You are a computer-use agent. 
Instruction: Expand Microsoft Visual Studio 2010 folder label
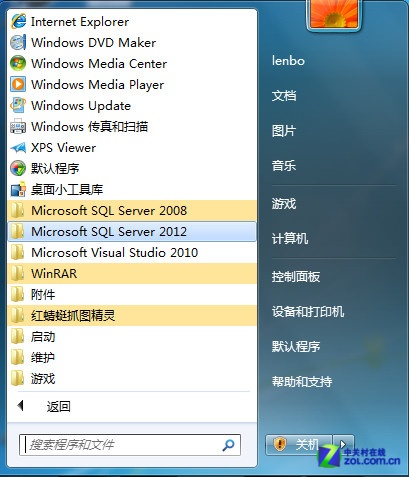pyautogui.click(x=114, y=252)
